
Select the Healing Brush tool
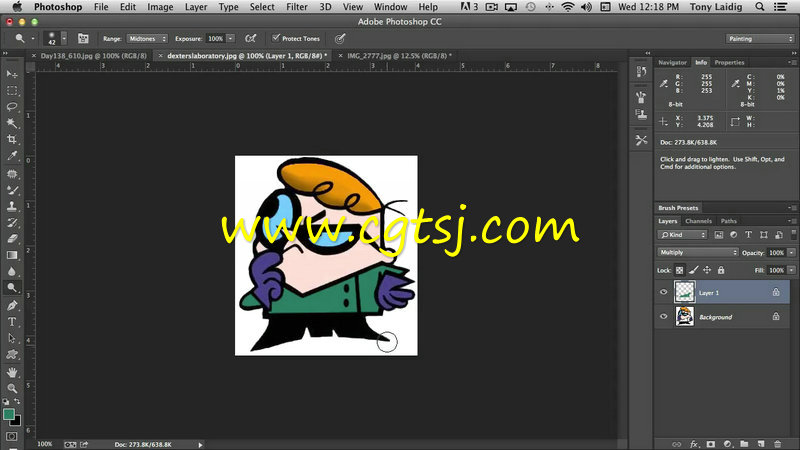12,174
